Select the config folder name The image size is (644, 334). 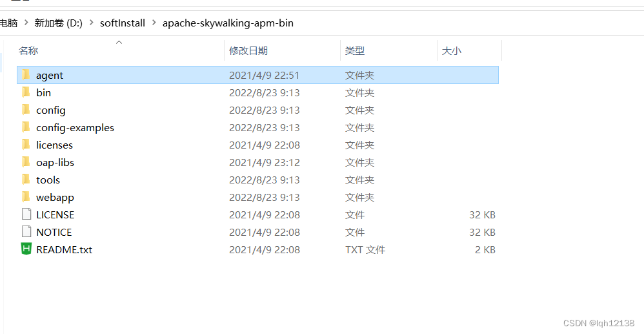pos(51,110)
